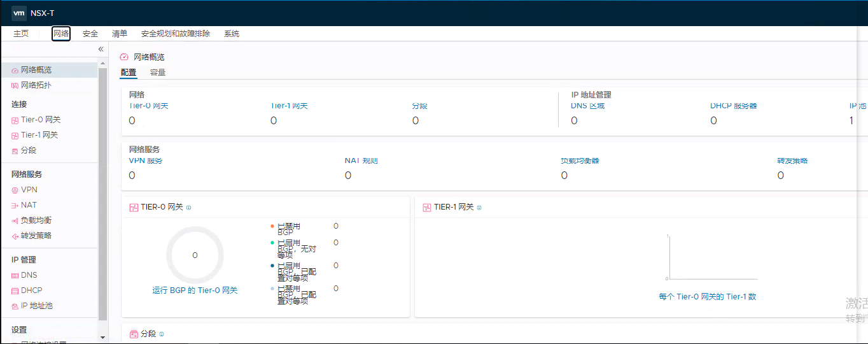This screenshot has width=868, height=344.
Task: Click the 转发策略 sidebar icon
Action: (x=15, y=236)
